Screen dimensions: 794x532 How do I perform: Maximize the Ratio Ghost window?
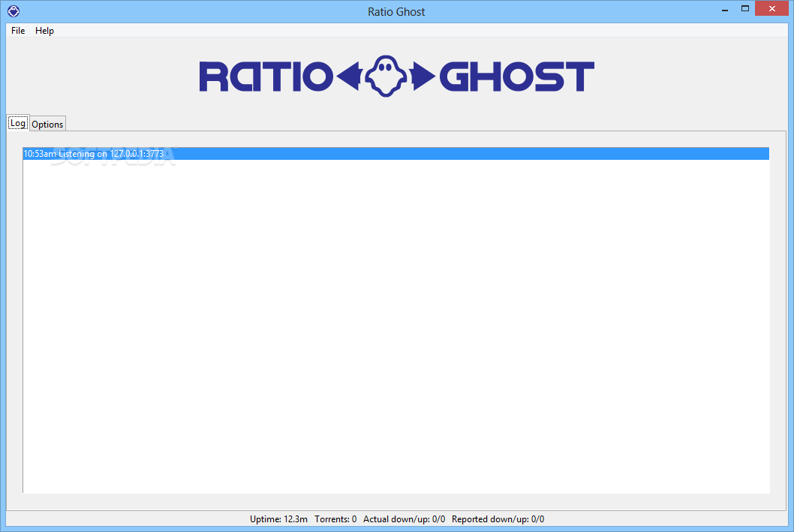[x=745, y=8]
